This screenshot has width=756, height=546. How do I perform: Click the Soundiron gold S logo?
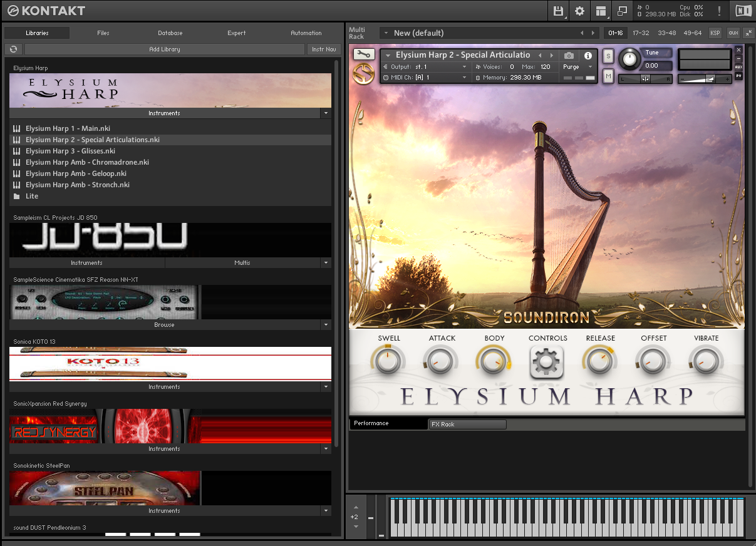click(364, 72)
